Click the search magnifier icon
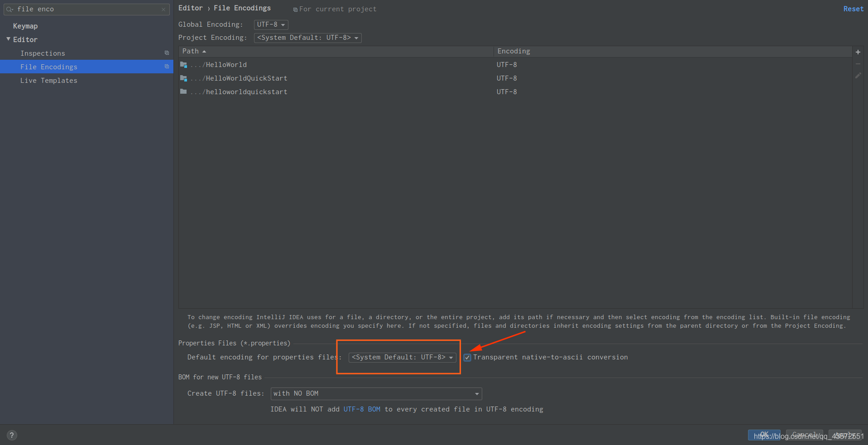 (10, 10)
